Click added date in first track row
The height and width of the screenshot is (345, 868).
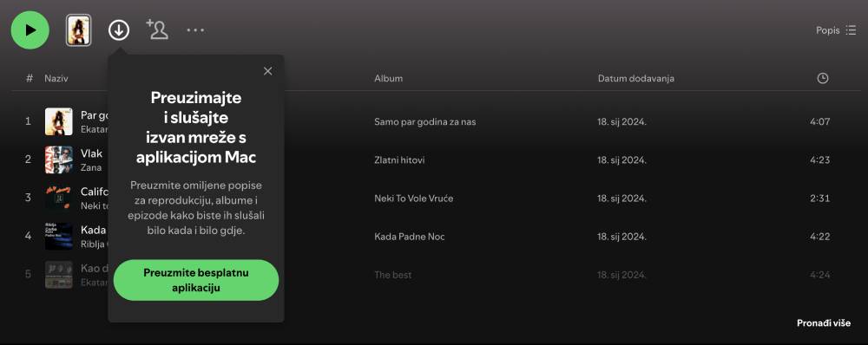[x=621, y=121]
